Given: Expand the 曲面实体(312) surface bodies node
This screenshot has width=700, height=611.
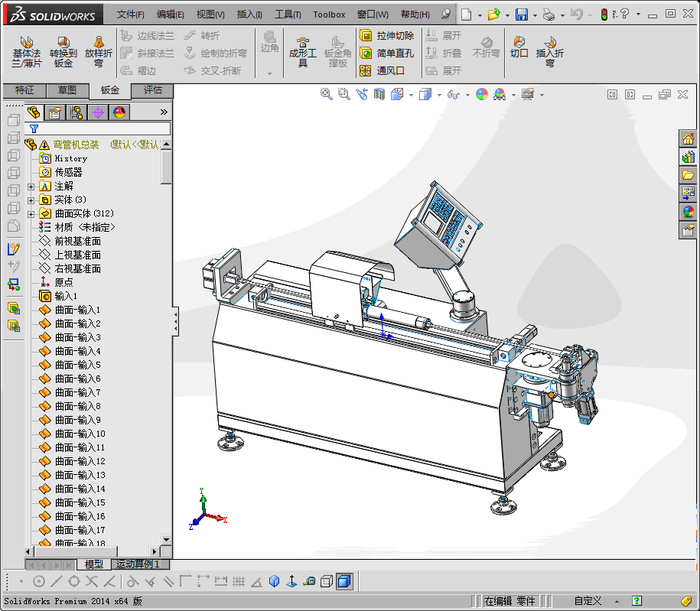Looking at the screenshot, I should [x=31, y=214].
